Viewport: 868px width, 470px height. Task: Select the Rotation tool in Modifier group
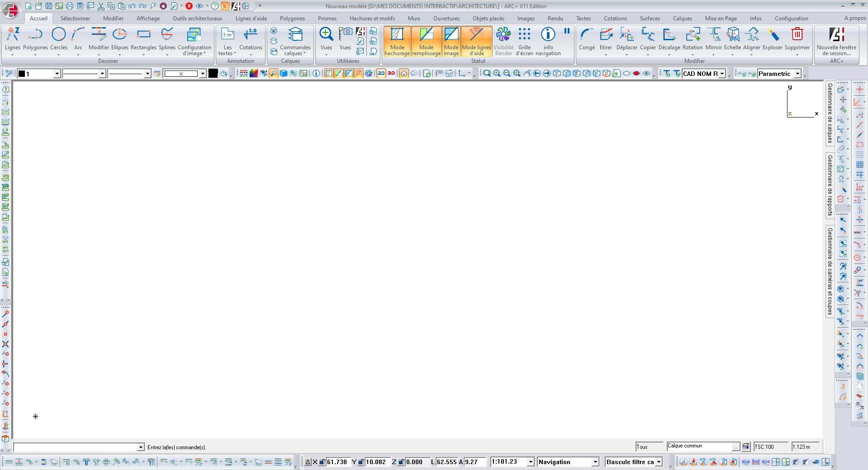pyautogui.click(x=693, y=35)
